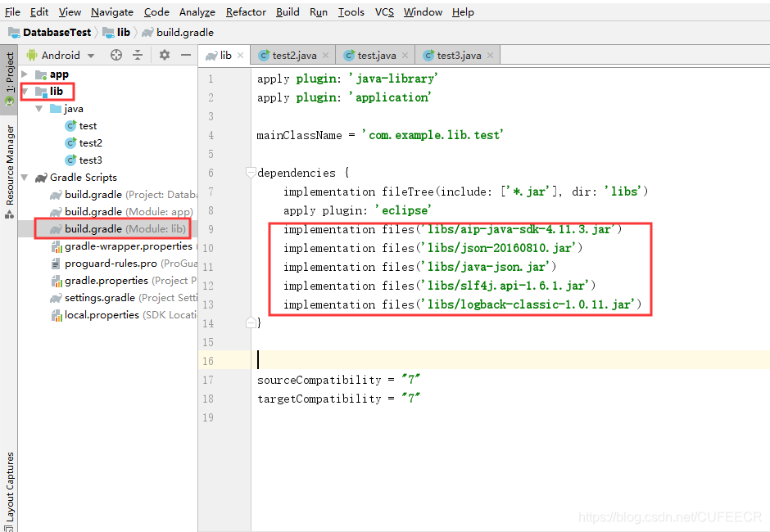Click the targetCompatibility line
Viewport: 770px width, 532px height.
tap(339, 399)
